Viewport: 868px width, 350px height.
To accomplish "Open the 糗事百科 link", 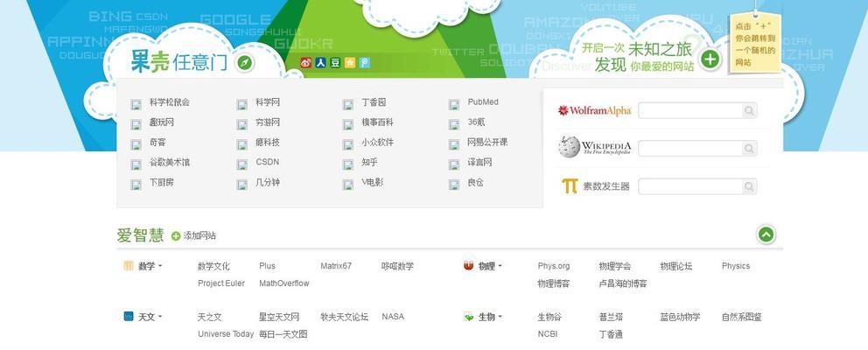I will (377, 122).
